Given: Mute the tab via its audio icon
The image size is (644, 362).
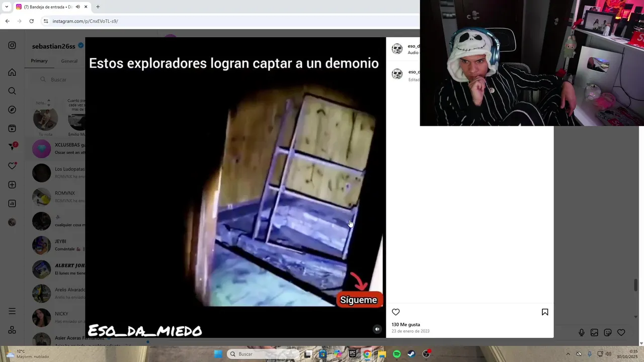Looking at the screenshot, I should point(77,7).
